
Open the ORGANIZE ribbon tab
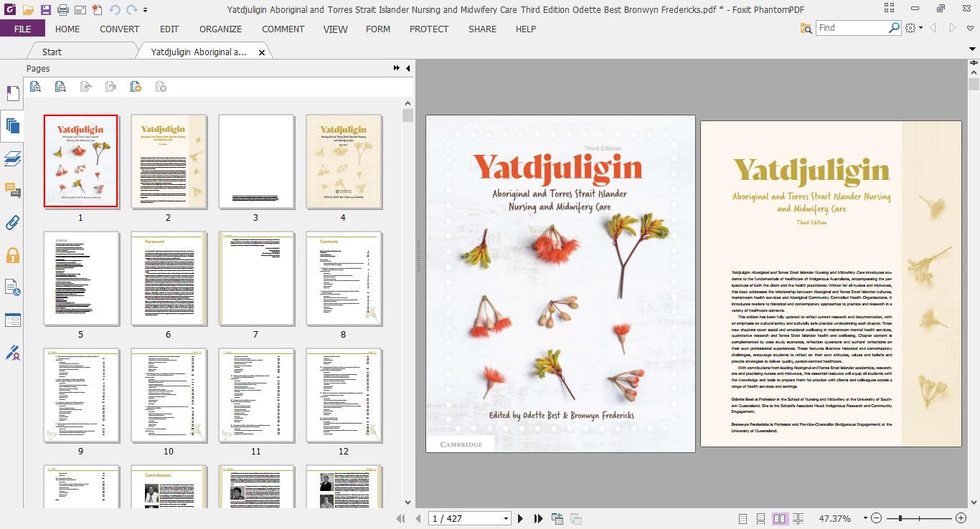221,29
